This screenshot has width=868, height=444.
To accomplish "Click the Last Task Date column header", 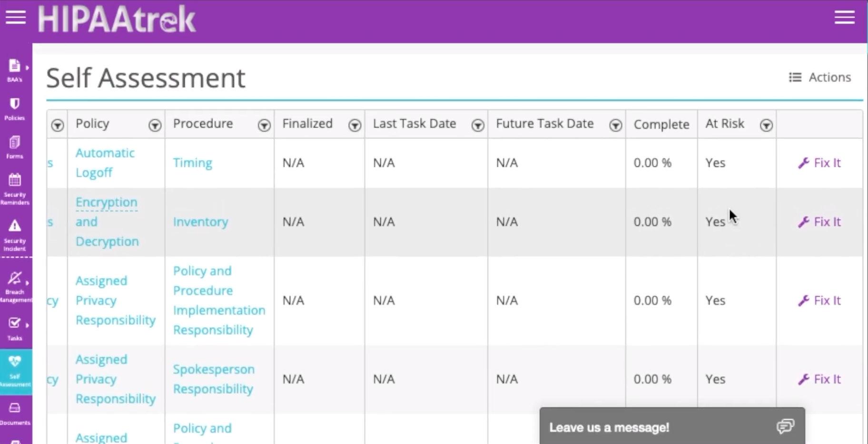I will 414,124.
